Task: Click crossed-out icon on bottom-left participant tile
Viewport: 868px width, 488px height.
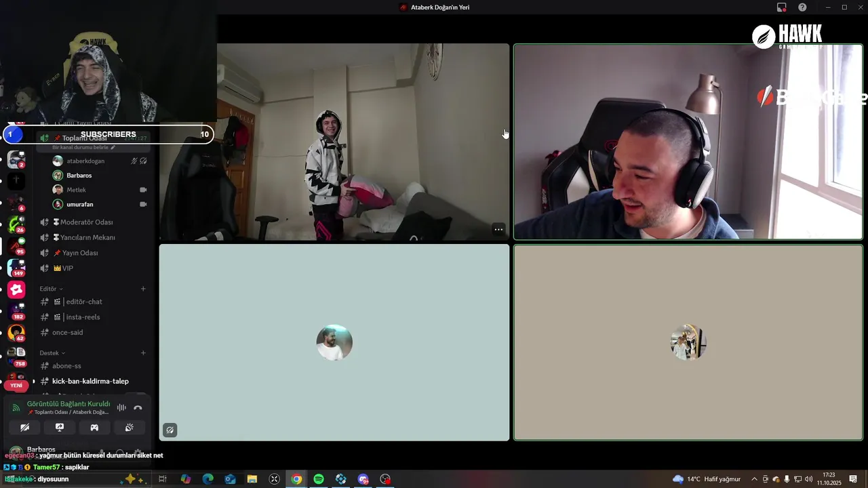Action: coord(170,430)
